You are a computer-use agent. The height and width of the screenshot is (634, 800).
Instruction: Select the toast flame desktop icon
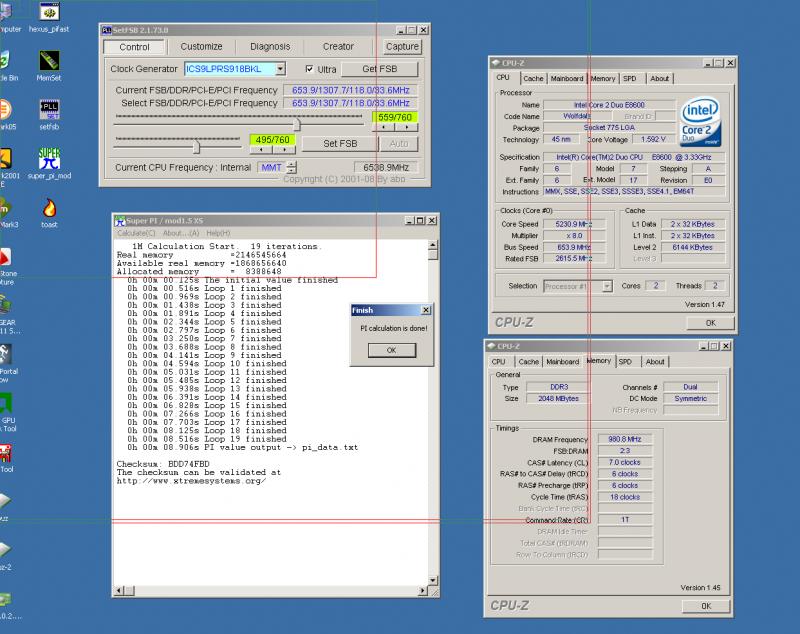coord(49,208)
